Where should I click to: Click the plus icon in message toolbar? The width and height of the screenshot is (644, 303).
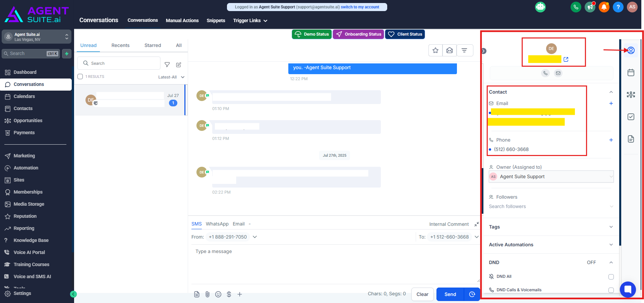(x=240, y=294)
